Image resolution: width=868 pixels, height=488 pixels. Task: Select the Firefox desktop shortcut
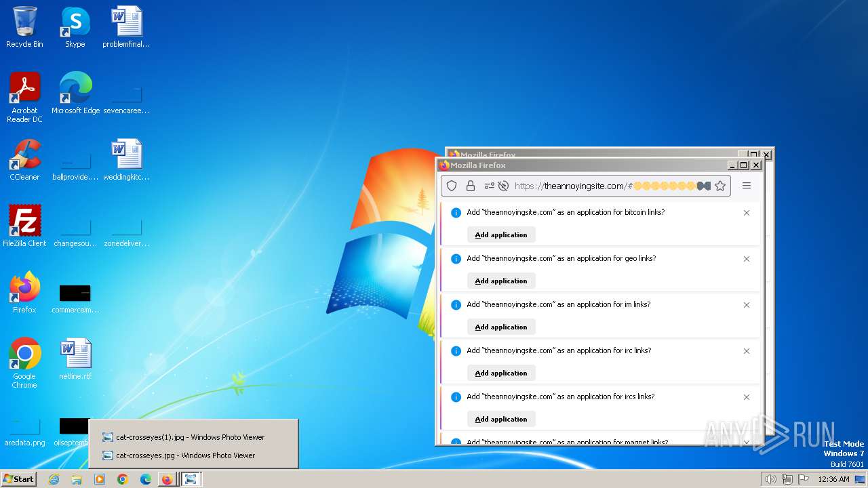(x=24, y=293)
